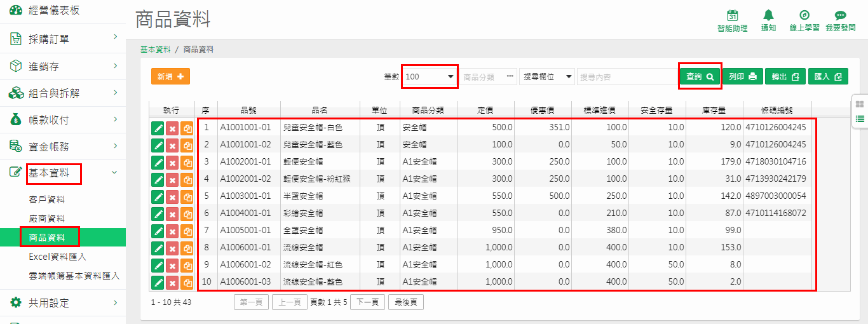868x324 pixels.
Task: Edit row A1003001-01 with the pencil icon
Action: pos(158,196)
